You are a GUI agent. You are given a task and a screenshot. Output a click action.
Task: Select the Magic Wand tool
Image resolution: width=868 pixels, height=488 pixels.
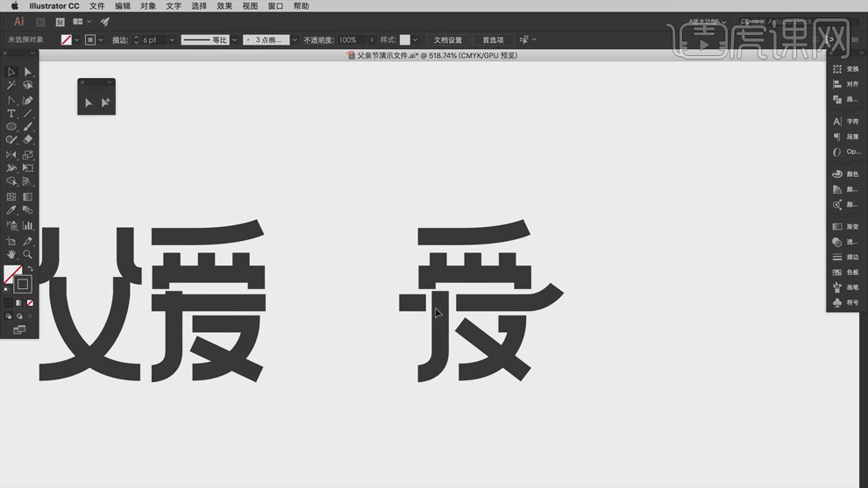click(11, 85)
